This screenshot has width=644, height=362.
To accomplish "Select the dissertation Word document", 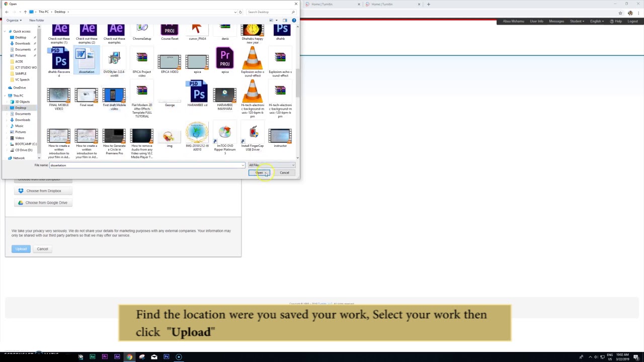I will click(x=87, y=61).
